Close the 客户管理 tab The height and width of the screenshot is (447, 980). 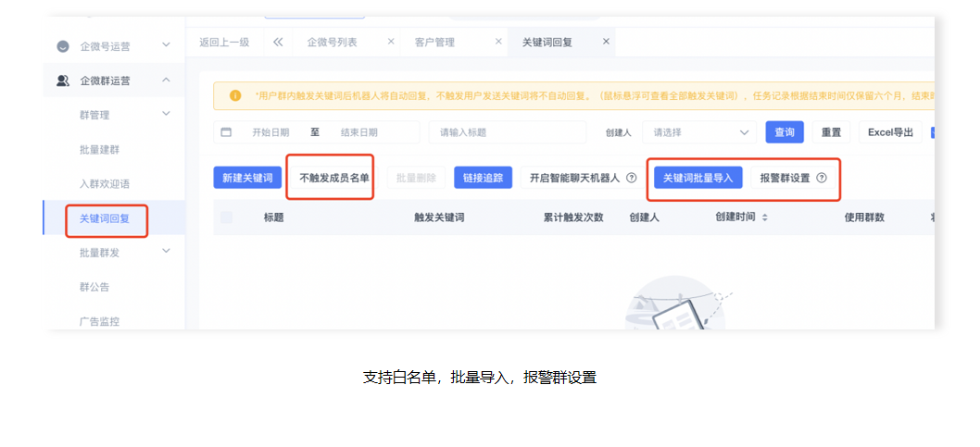(498, 42)
